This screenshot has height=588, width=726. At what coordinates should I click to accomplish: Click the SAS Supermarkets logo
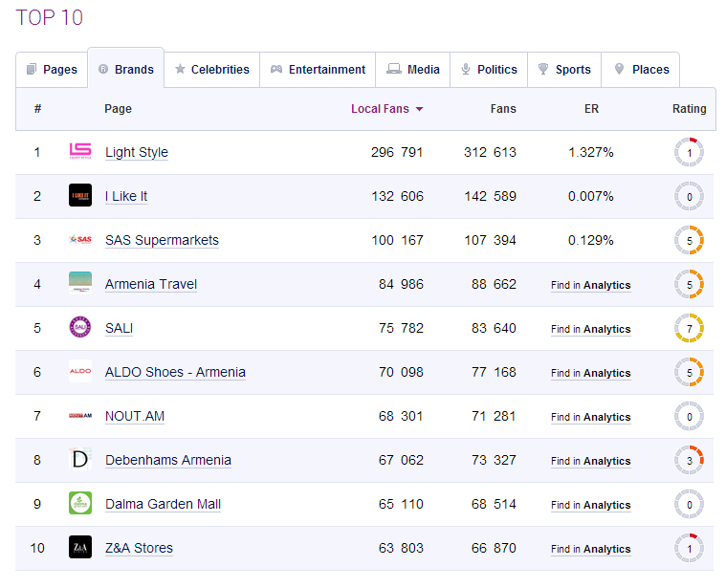(80, 240)
